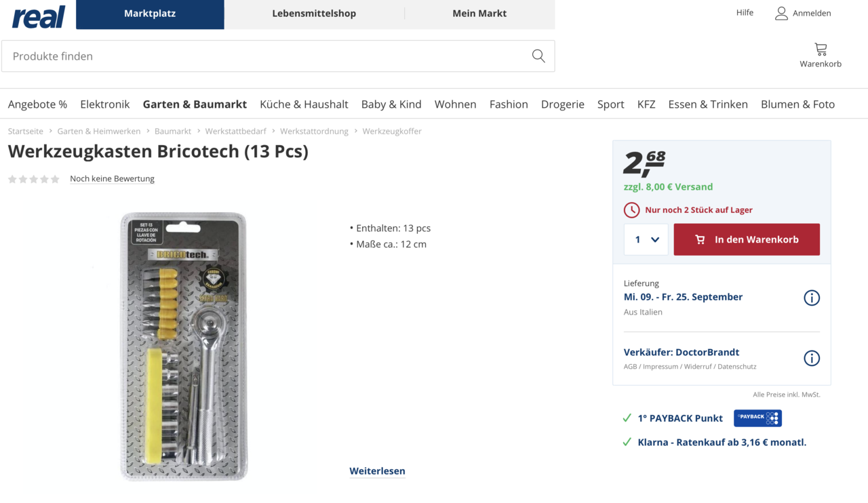The width and height of the screenshot is (868, 503).
Task: Open seller info icon for DoctorBrandt
Action: coord(812,358)
